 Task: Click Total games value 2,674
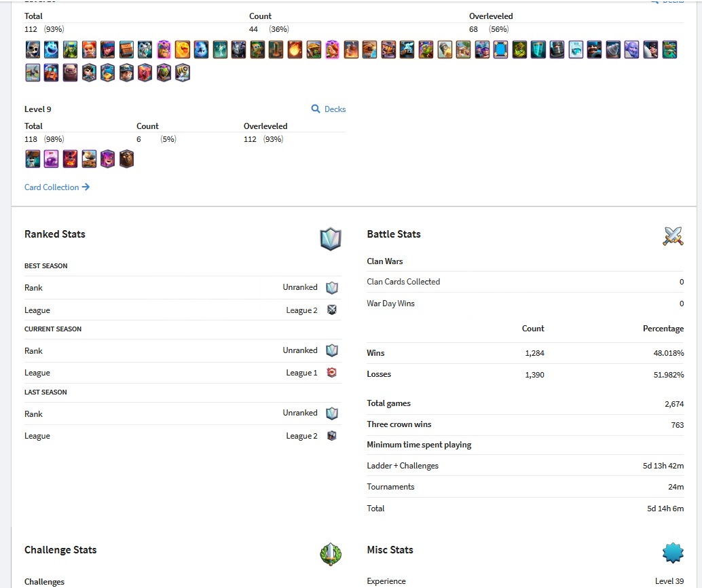(x=674, y=404)
